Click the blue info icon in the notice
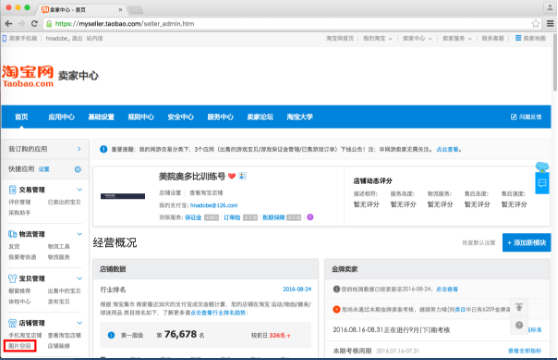The height and width of the screenshot is (360, 558). [103, 149]
